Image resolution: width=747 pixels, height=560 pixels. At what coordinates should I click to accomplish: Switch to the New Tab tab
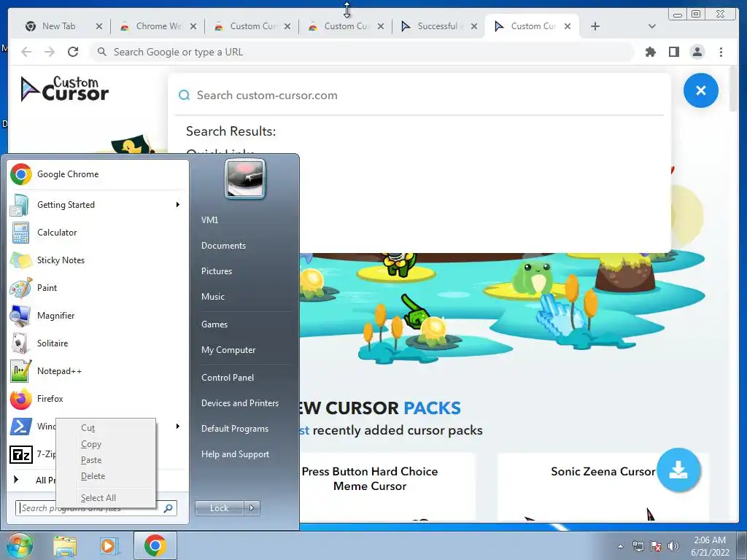pos(58,26)
